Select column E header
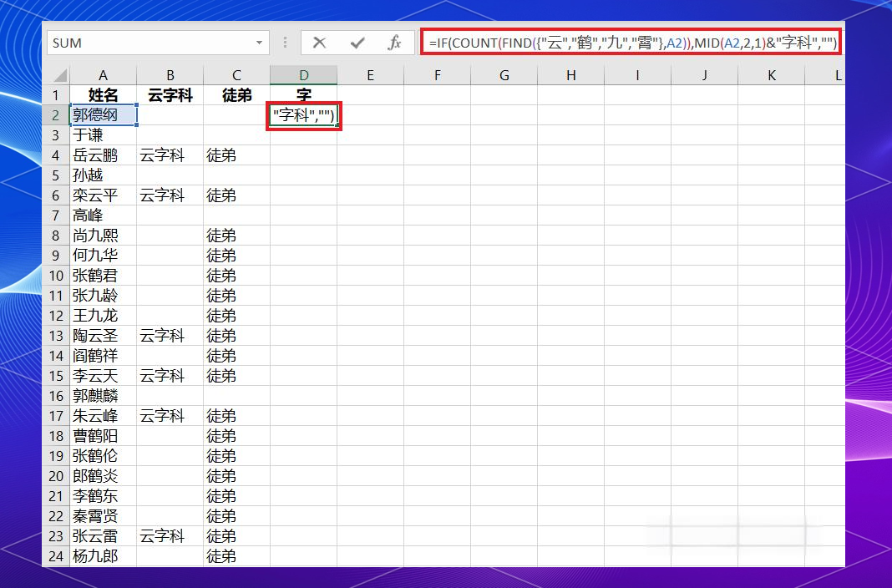892x588 pixels. click(x=370, y=75)
